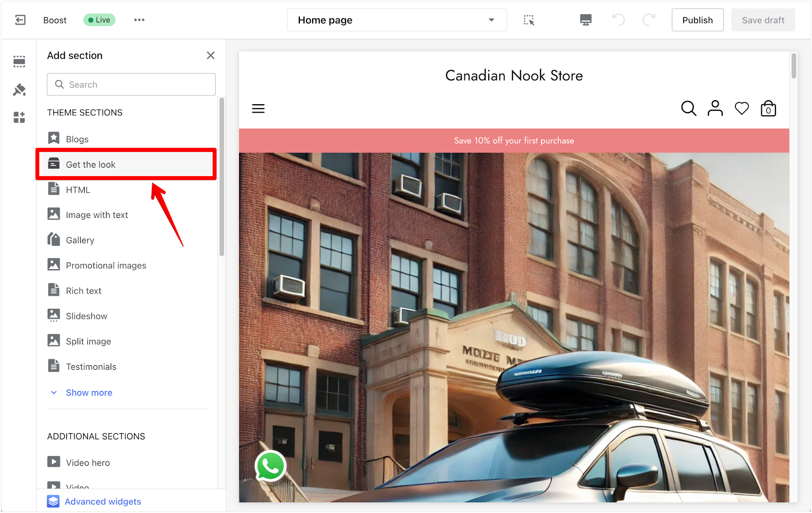Toggle the inspector selection tool
Screen dimensions: 812x513
(x=529, y=20)
